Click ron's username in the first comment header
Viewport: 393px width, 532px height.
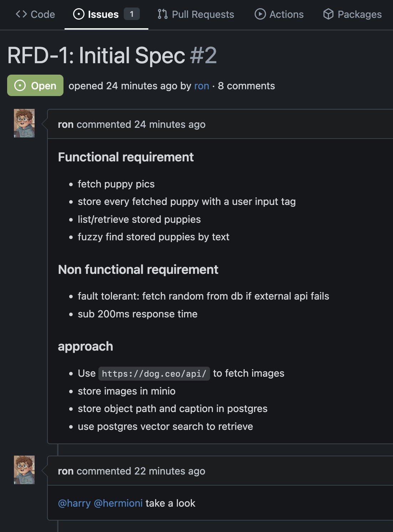pos(66,125)
